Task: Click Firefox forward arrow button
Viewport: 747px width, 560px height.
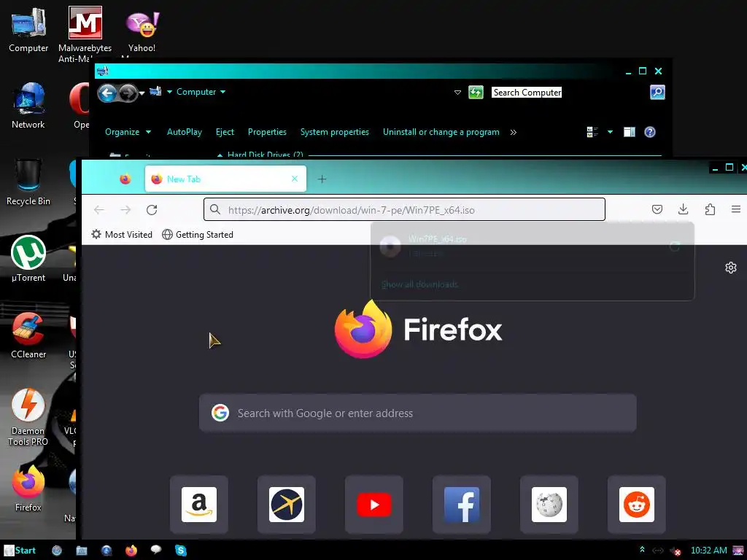Action: pos(125,209)
